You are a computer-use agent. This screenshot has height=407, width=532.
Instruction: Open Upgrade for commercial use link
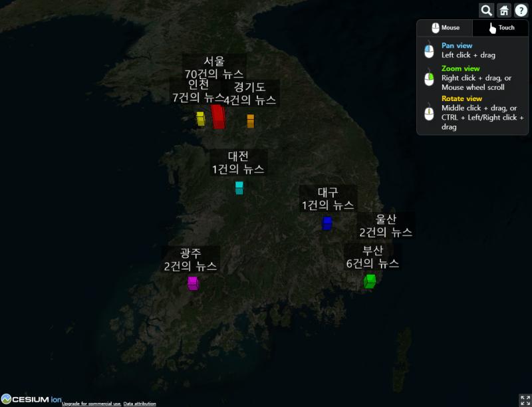click(x=91, y=404)
